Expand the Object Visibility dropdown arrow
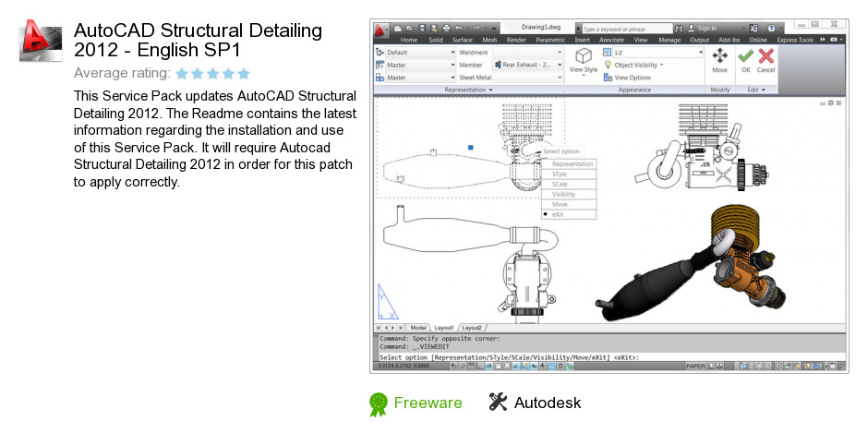Viewport: 868px width, 445px height. [x=661, y=66]
